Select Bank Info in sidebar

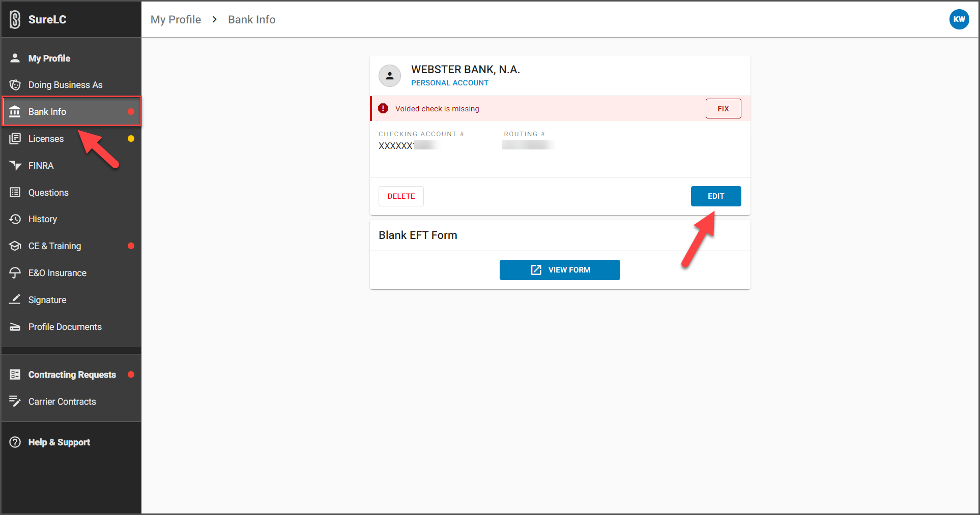71,111
